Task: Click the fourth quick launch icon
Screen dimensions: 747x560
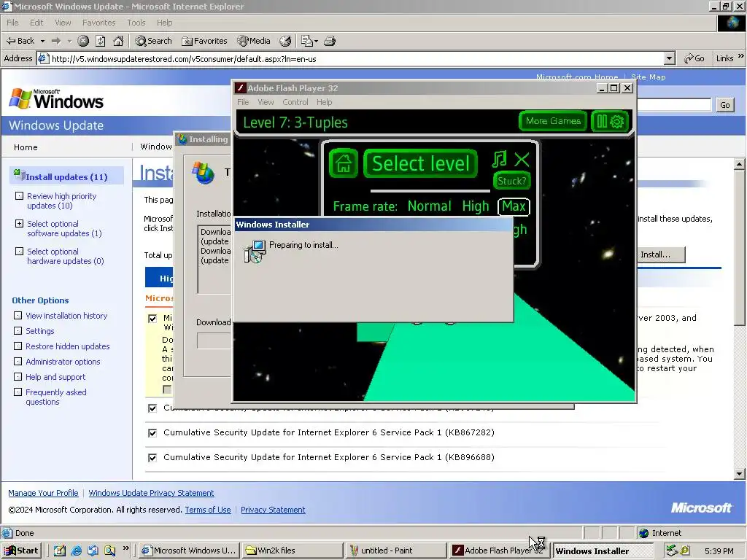Action: pos(109,551)
